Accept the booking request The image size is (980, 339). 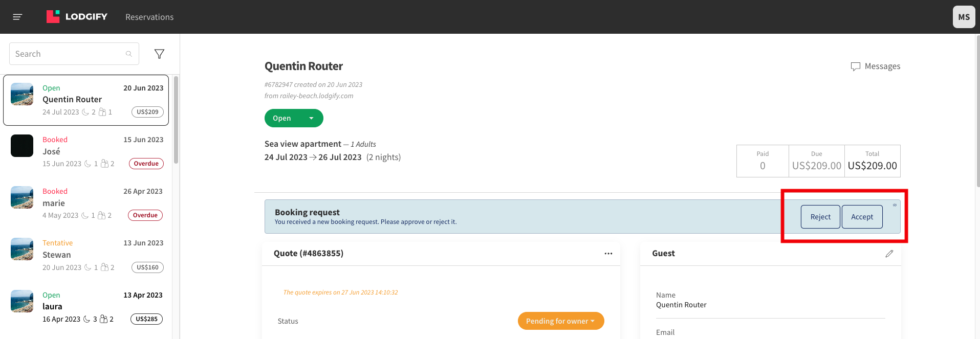coord(862,217)
